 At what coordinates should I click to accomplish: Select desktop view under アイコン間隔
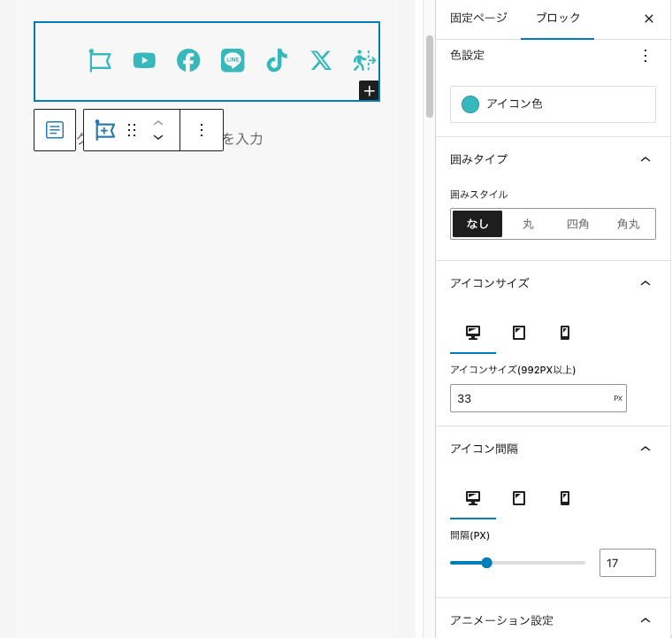click(x=473, y=498)
